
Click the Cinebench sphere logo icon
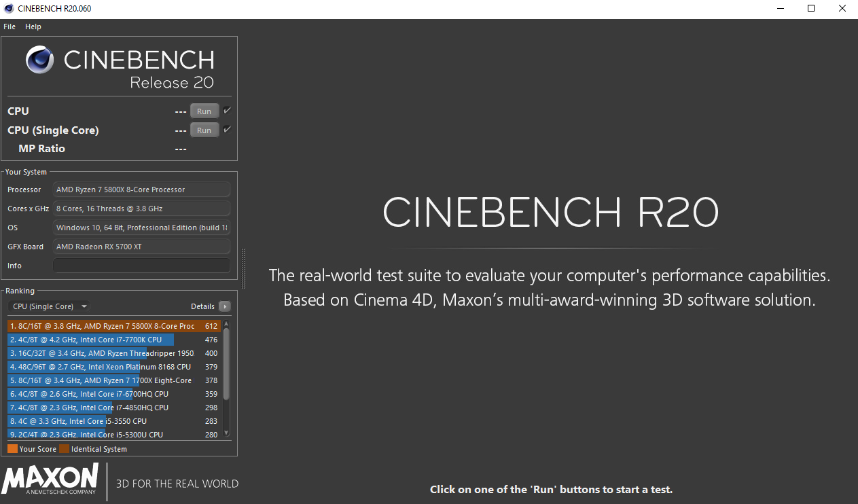[40, 60]
